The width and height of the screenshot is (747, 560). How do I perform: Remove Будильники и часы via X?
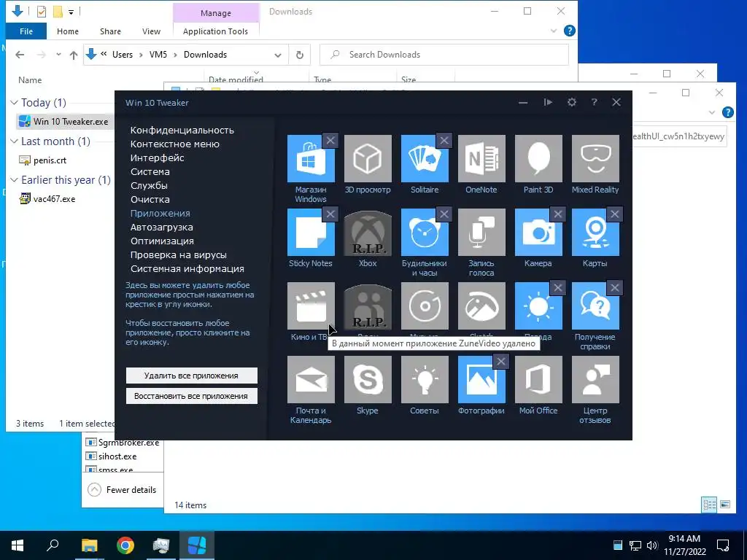pyautogui.click(x=444, y=214)
